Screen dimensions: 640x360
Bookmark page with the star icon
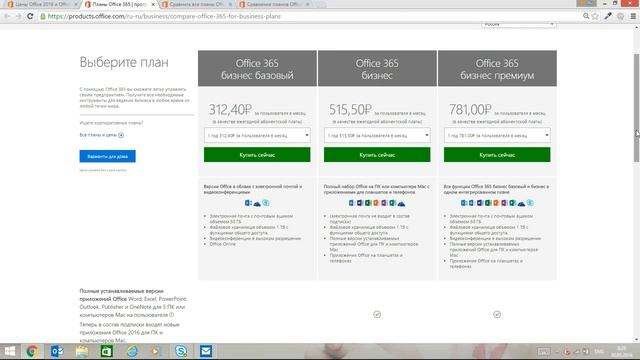pos(595,16)
